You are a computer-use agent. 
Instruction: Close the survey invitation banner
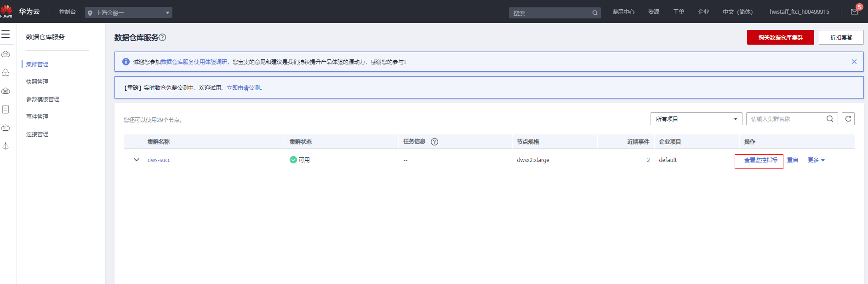click(x=854, y=62)
